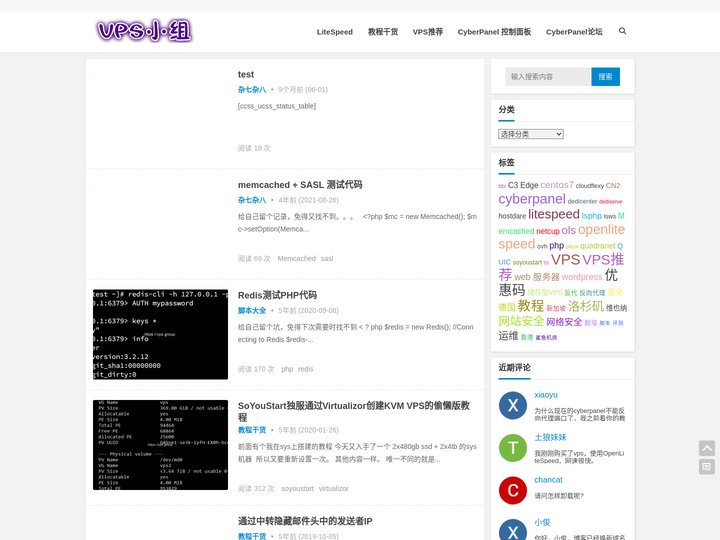Click the redis post tag
Screen dimensions: 720x540
click(305, 369)
